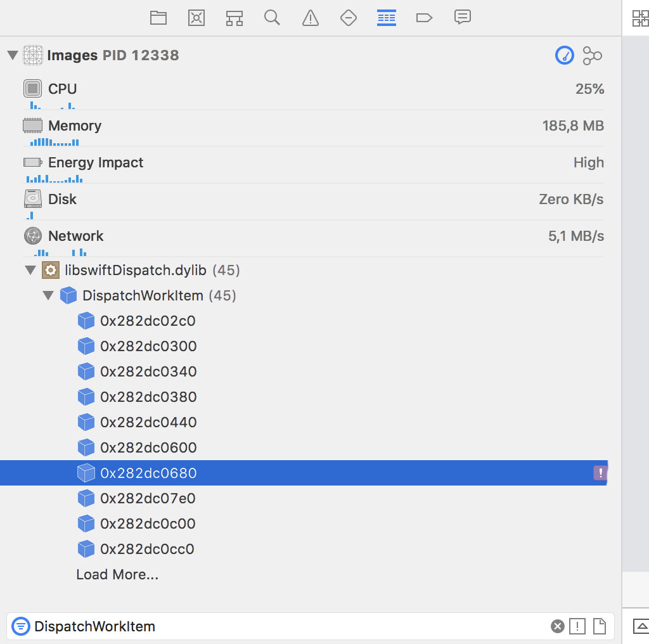Open the Test navigator diamond icon
Image resolution: width=649 pixels, height=644 pixels.
click(x=349, y=18)
